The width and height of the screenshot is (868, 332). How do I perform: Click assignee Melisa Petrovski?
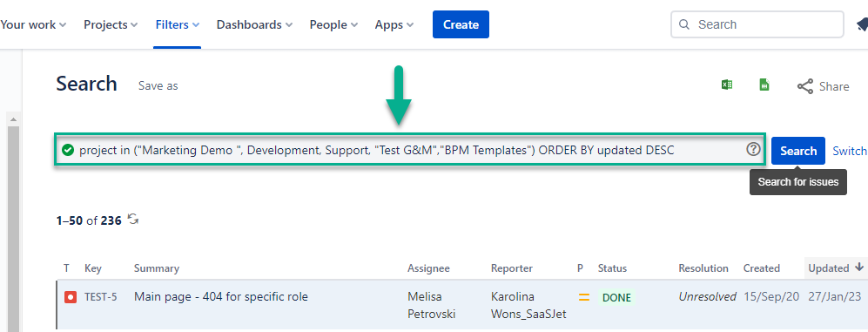[432, 305]
